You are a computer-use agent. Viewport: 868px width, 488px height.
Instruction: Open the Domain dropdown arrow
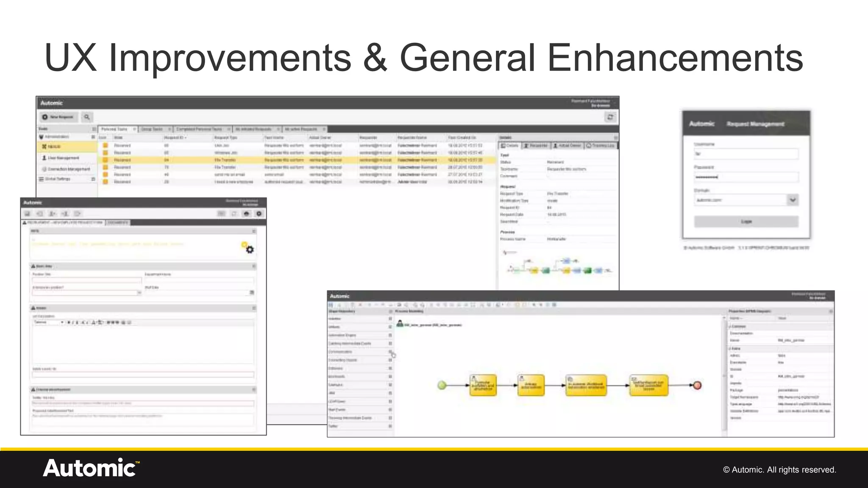click(792, 200)
